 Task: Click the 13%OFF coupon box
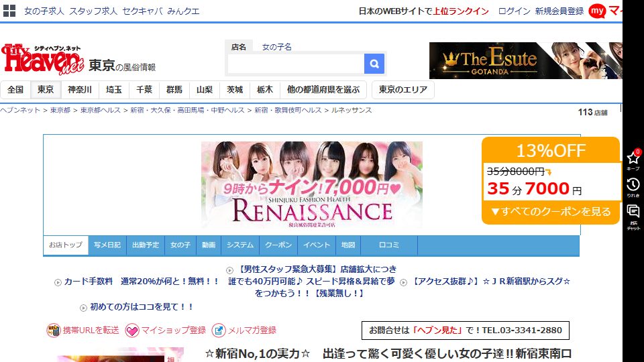[x=551, y=180]
